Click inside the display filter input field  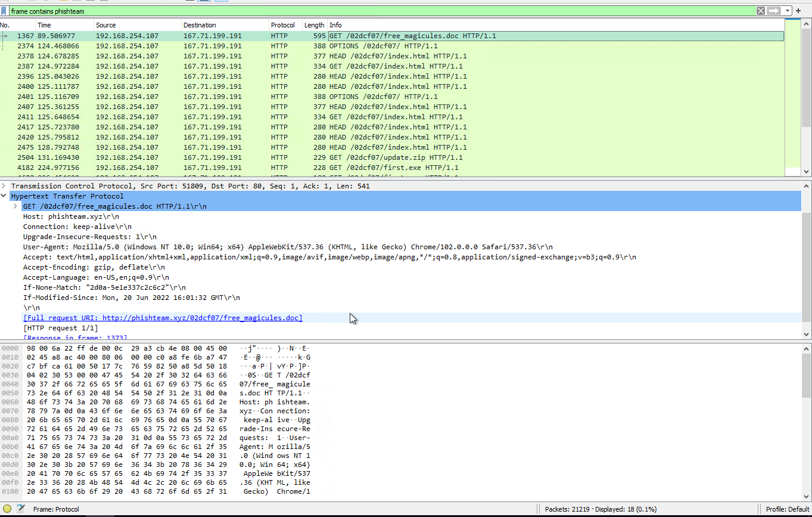tap(238, 10)
